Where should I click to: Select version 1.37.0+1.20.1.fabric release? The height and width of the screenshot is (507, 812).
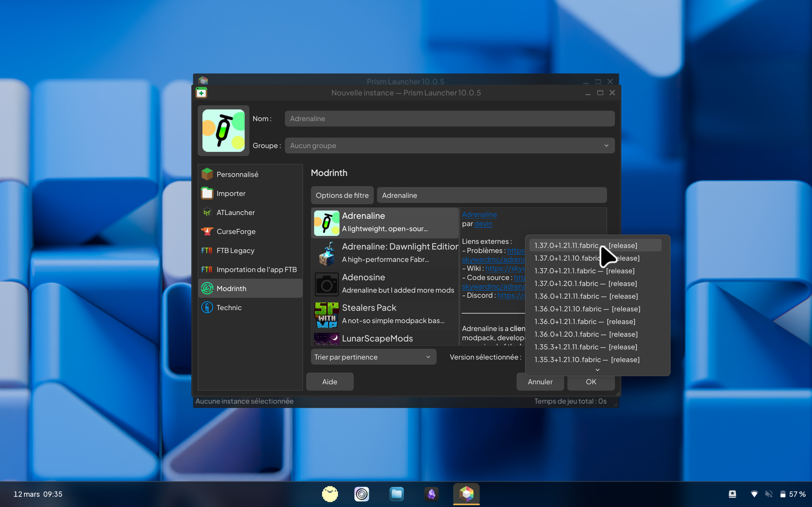point(595,283)
